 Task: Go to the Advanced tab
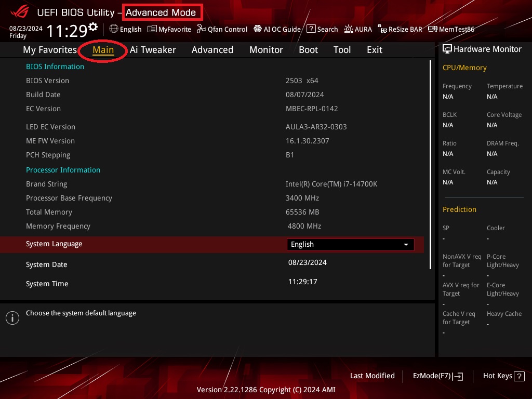click(212, 50)
